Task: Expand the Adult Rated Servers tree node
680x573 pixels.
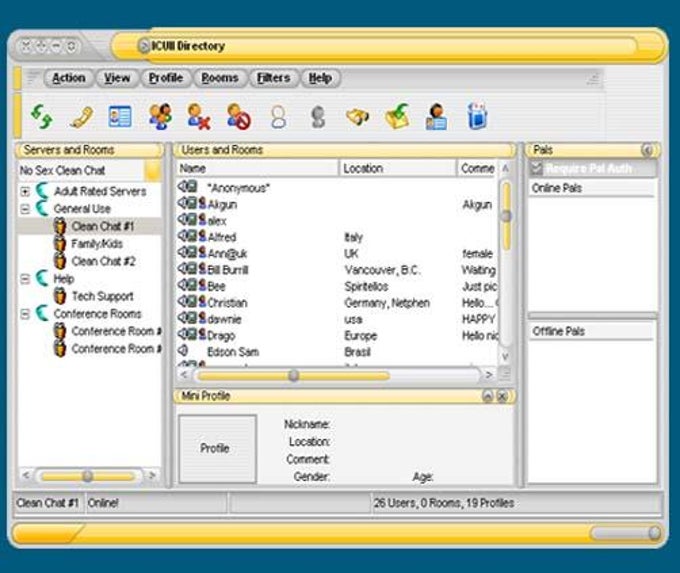Action: [x=25, y=191]
